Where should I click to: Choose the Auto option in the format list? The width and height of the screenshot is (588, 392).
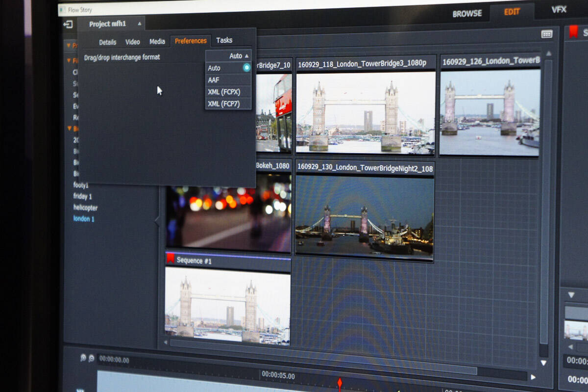[228, 68]
